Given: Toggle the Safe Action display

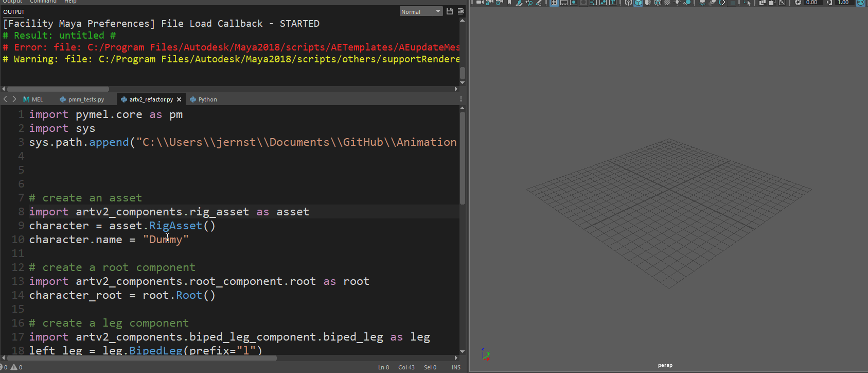Looking at the screenshot, I should [x=603, y=3].
